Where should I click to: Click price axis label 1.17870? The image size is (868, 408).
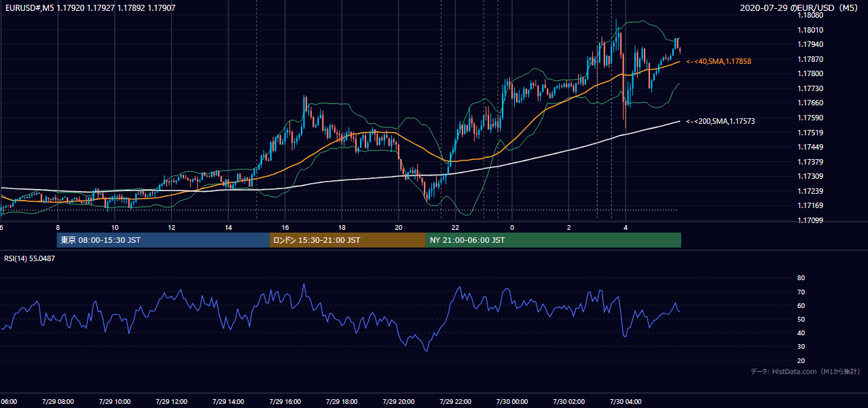(x=810, y=59)
